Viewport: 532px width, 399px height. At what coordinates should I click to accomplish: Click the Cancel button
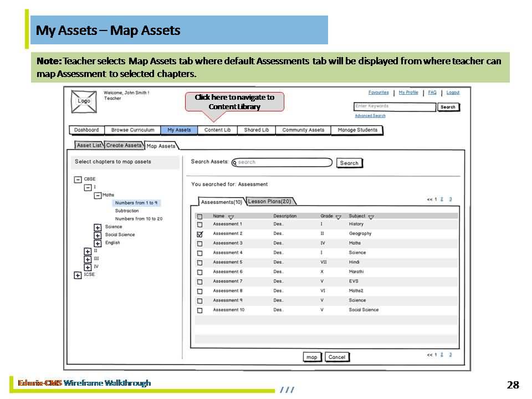[337, 357]
